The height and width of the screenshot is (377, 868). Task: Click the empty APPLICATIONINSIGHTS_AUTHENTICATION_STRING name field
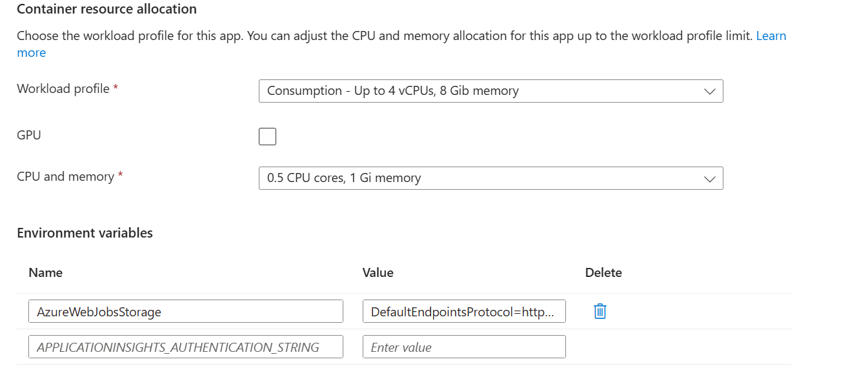186,347
